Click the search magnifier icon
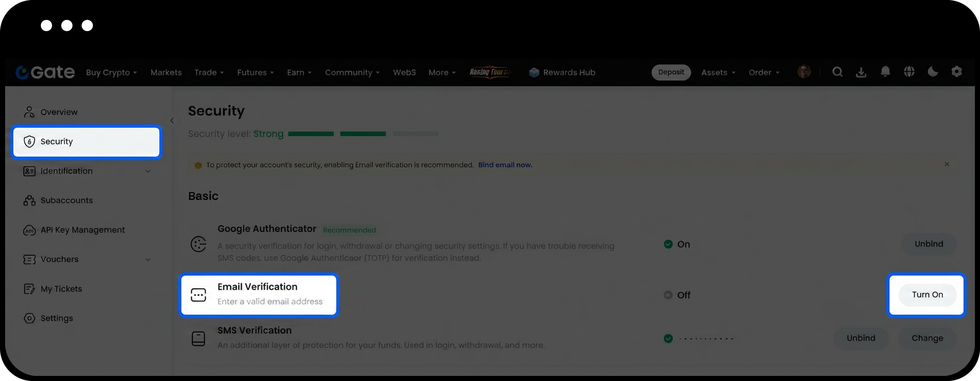Viewport: 980px width, 381px height. point(837,72)
